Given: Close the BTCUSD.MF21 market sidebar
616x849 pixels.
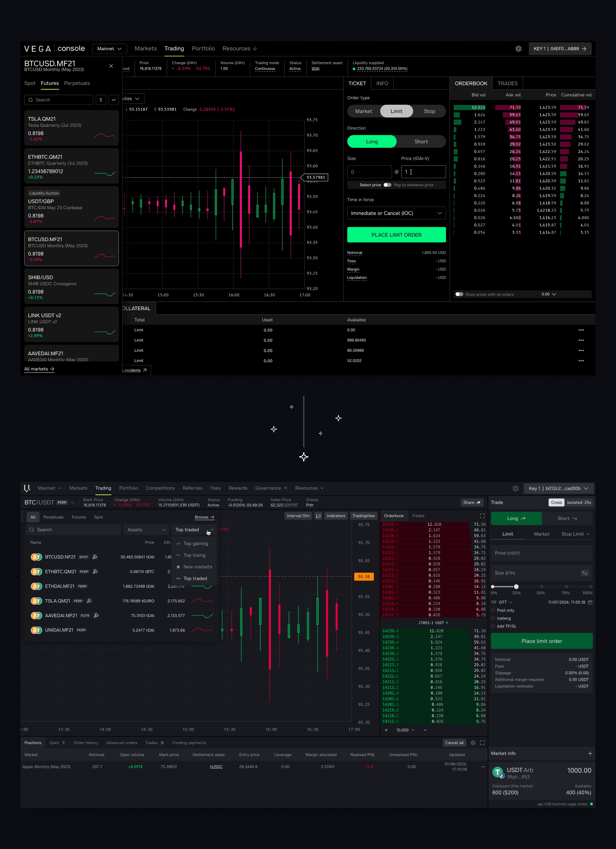Looking at the screenshot, I should pyautogui.click(x=111, y=66).
